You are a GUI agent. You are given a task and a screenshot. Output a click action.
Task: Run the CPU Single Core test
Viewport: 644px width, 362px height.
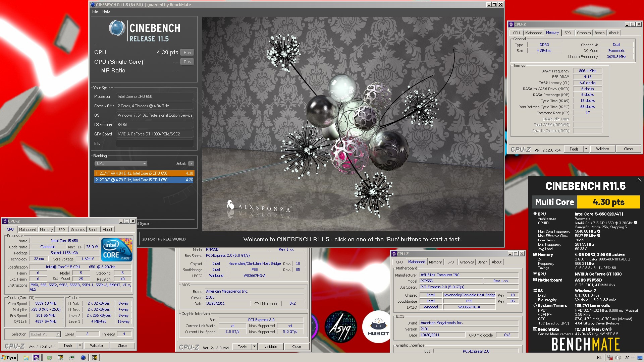pos(187,62)
